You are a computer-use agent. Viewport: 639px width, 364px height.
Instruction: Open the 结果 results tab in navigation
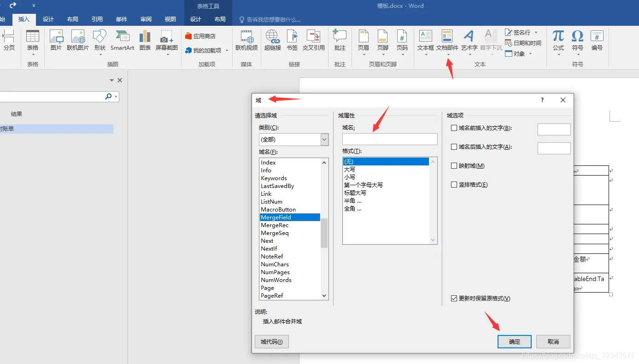point(17,114)
